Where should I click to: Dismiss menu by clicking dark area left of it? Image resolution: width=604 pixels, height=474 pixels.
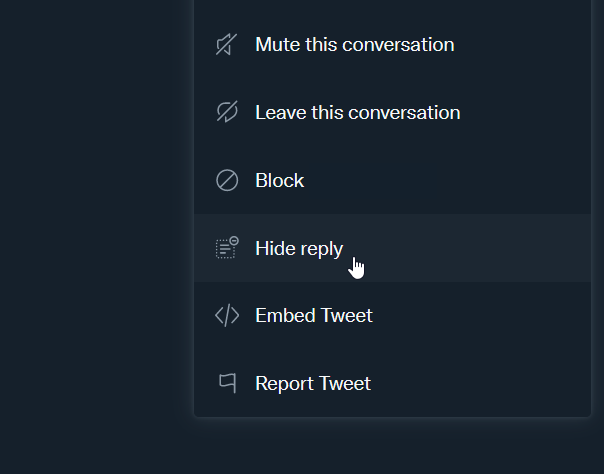click(96, 231)
